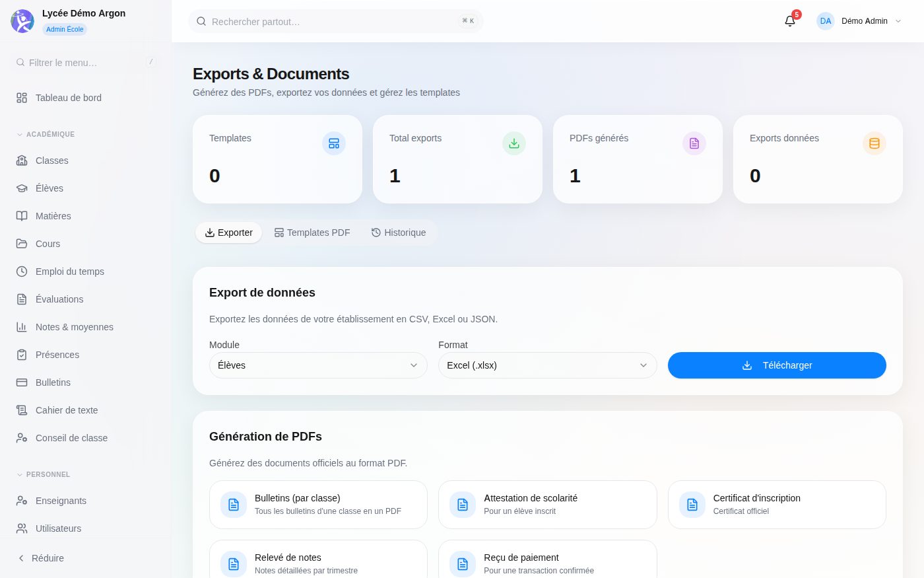Click the Templates card icon
Screen dimensions: 924x578
[x=334, y=143]
